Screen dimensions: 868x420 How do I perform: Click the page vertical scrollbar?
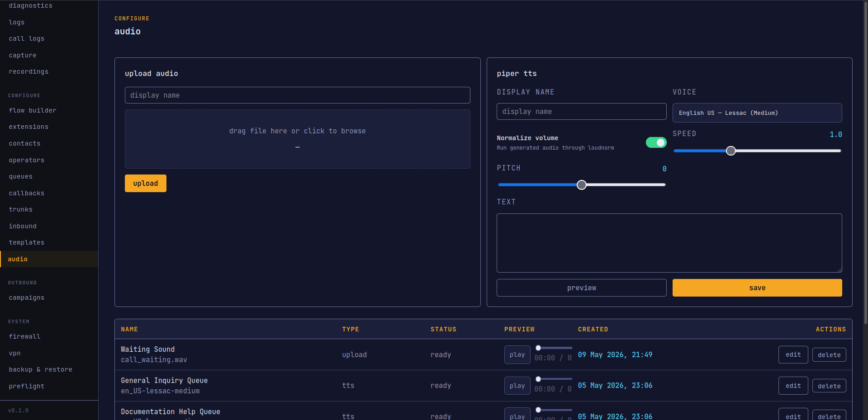(865, 163)
